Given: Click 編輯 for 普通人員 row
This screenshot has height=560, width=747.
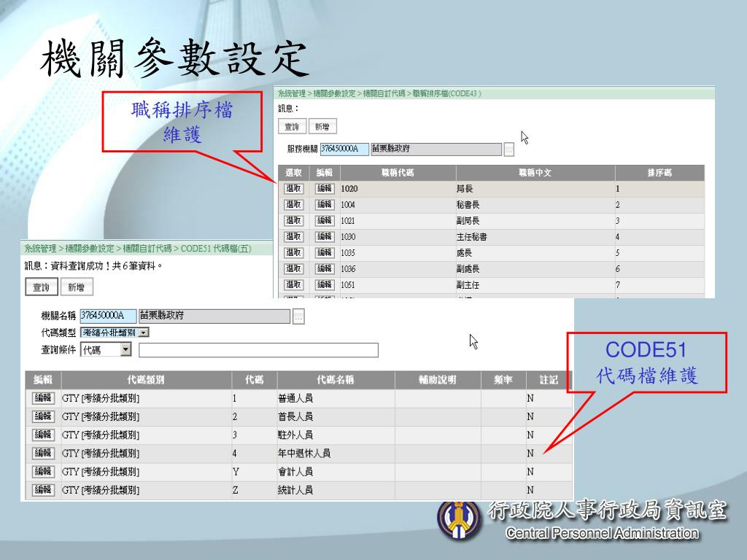Looking at the screenshot, I should pyautogui.click(x=43, y=398).
